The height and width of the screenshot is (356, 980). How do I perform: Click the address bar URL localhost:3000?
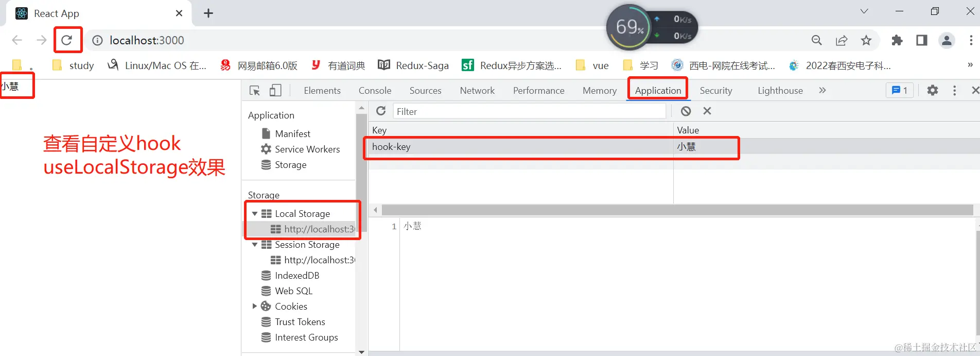coord(147,40)
